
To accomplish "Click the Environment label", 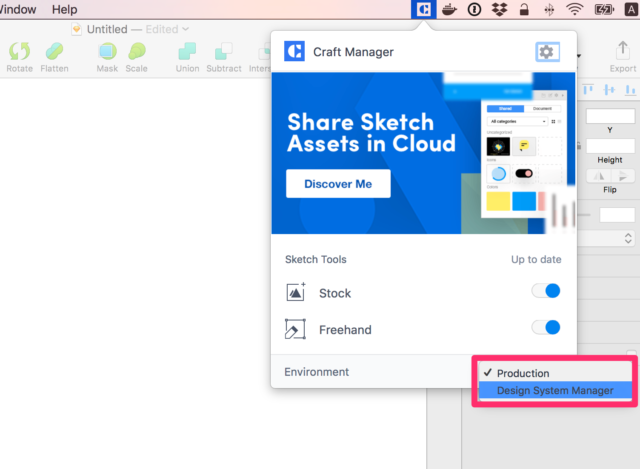I will click(x=316, y=372).
